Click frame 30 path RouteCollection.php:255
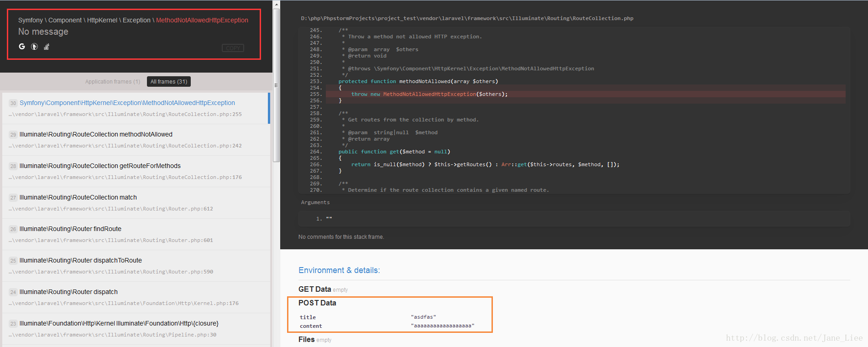Image resolution: width=868 pixels, height=347 pixels. 125,114
